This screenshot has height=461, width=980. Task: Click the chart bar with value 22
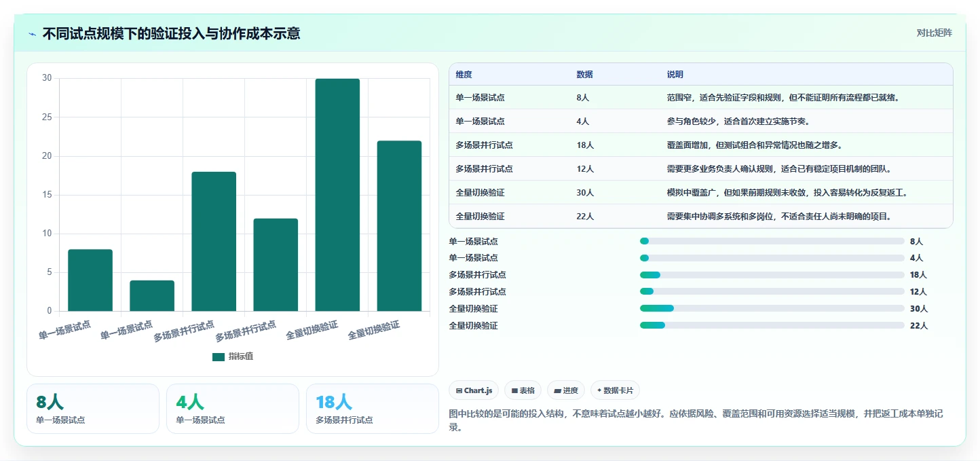[x=399, y=226]
